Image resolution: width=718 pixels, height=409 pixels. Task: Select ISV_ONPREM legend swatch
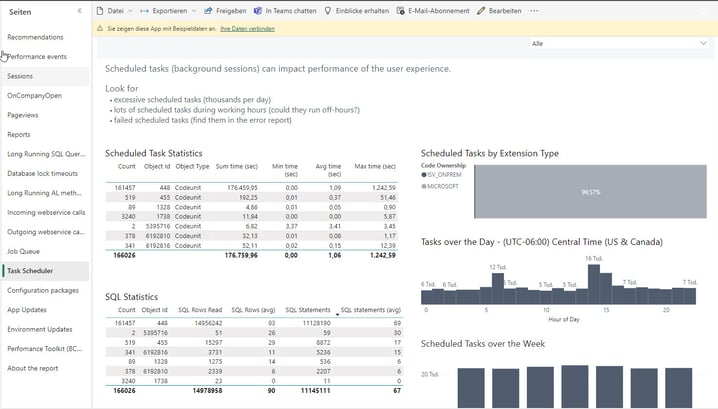(x=424, y=175)
